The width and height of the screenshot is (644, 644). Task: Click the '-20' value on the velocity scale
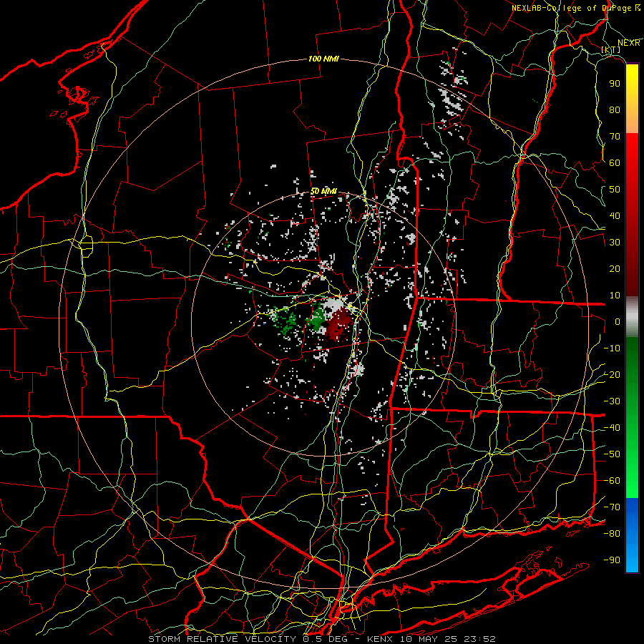tap(612, 375)
